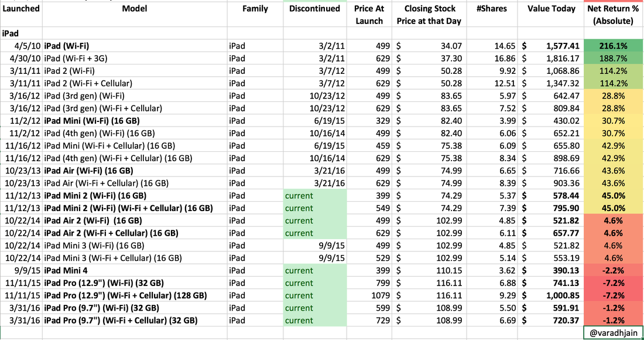The image size is (644, 340).
Task: Click the 1079 price at launch cell
Action: tap(368, 295)
